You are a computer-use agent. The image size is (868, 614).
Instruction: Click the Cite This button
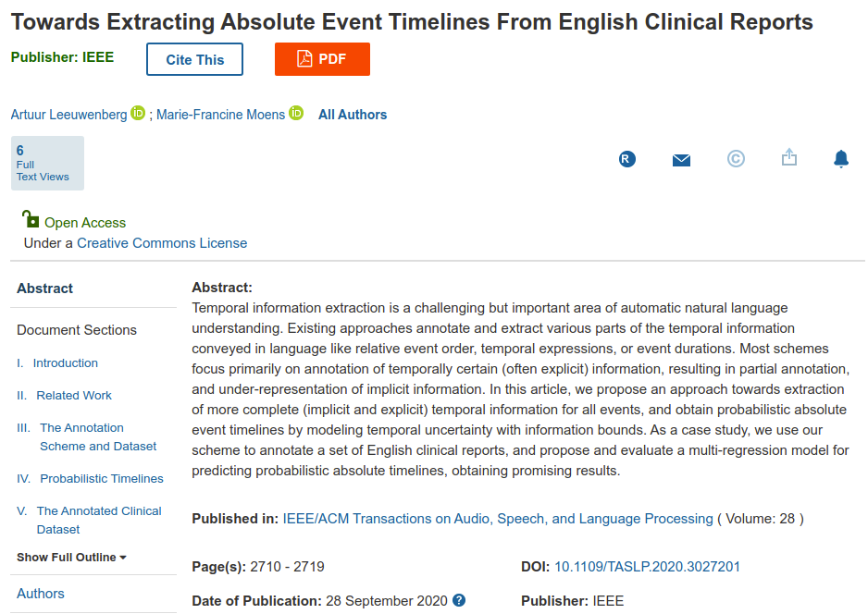pyautogui.click(x=193, y=57)
